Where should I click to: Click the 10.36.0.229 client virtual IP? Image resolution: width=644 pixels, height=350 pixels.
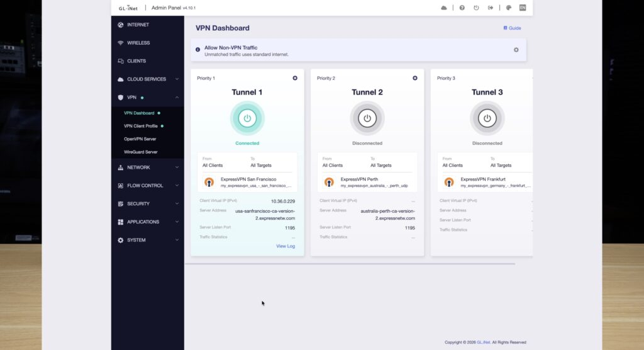pyautogui.click(x=282, y=201)
